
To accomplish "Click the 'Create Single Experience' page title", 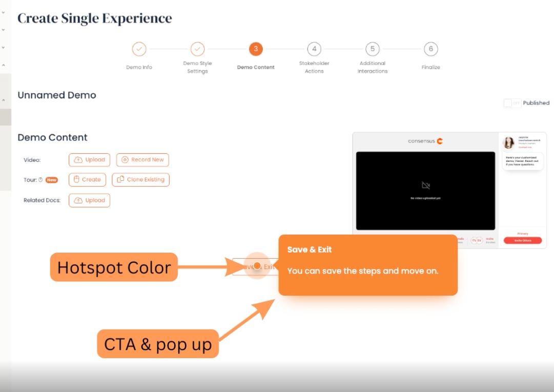I will click(95, 18).
